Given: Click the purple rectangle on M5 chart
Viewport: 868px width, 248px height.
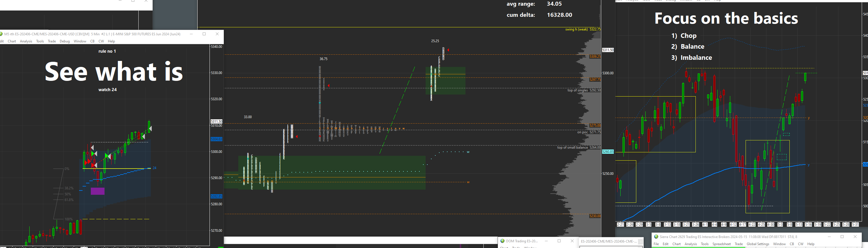Looking at the screenshot, I should (98, 191).
